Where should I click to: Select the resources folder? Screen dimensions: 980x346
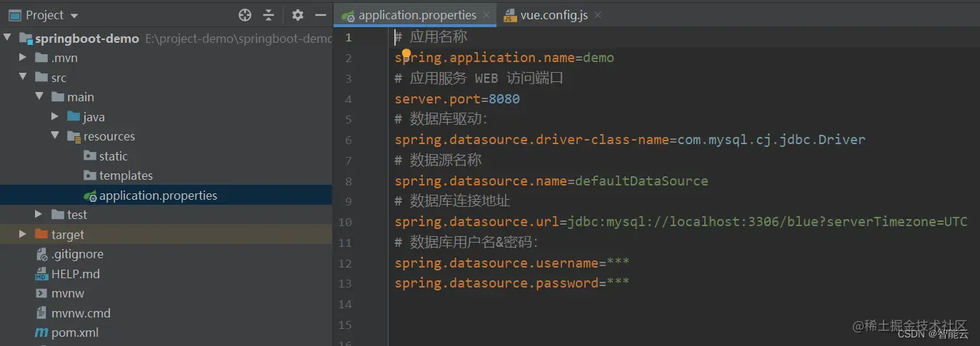pos(109,136)
